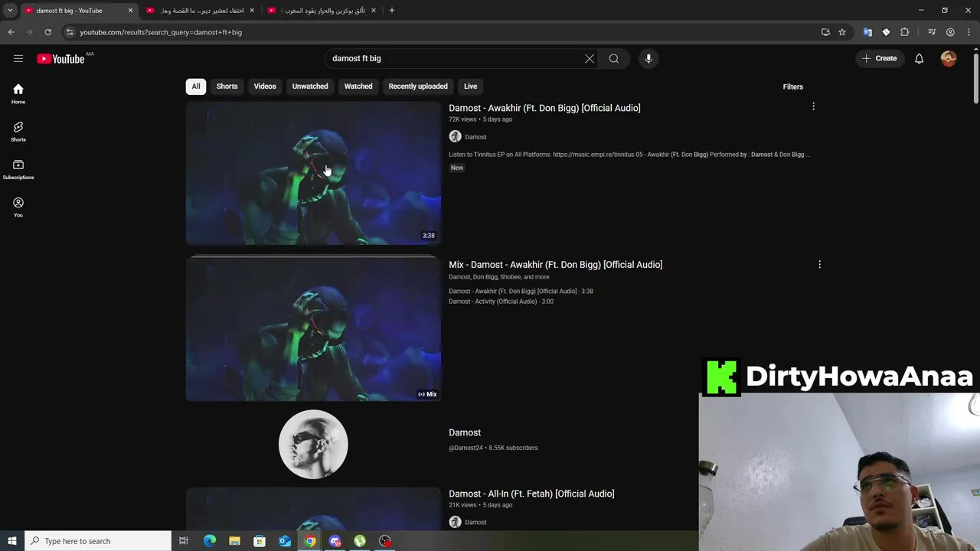Click the Windows taskbar search box
This screenshot has height=551, width=980.
98,541
